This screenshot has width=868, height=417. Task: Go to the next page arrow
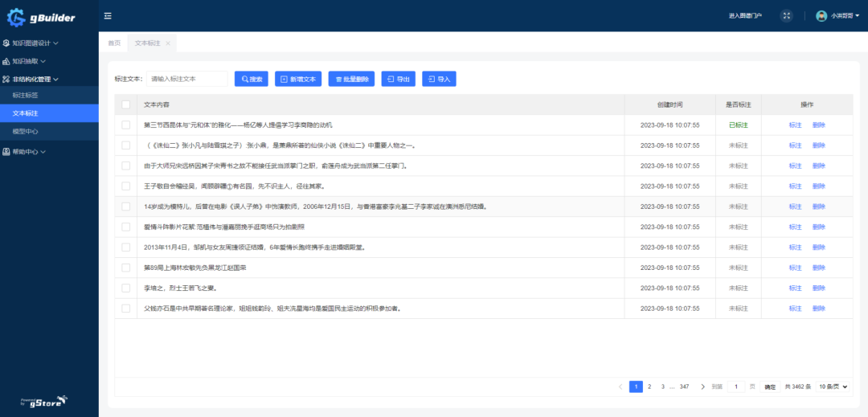pyautogui.click(x=702, y=387)
